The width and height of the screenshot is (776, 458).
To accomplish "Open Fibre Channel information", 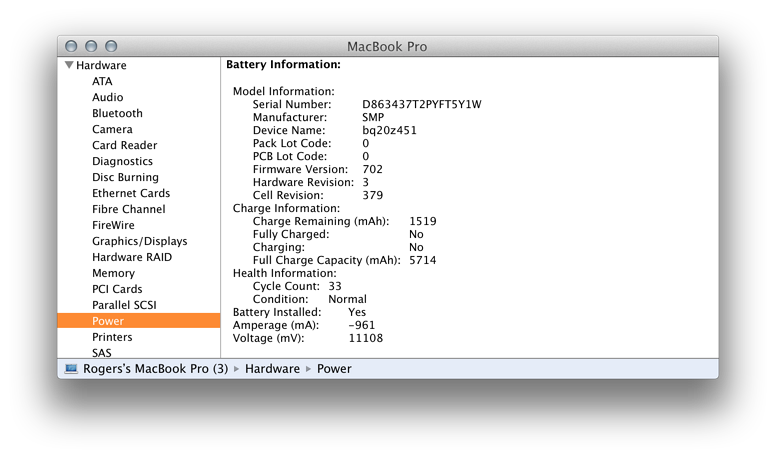I will pos(129,209).
